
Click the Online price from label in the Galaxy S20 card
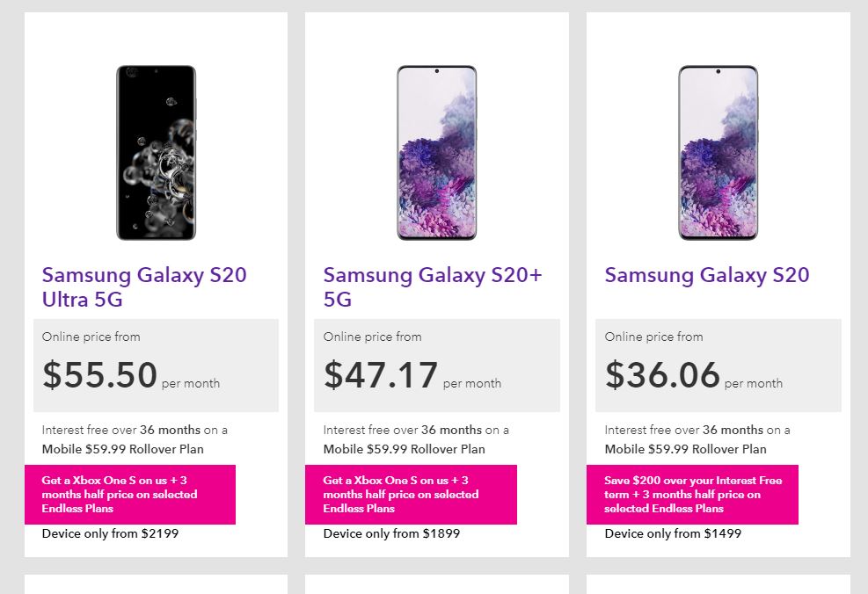coord(653,337)
